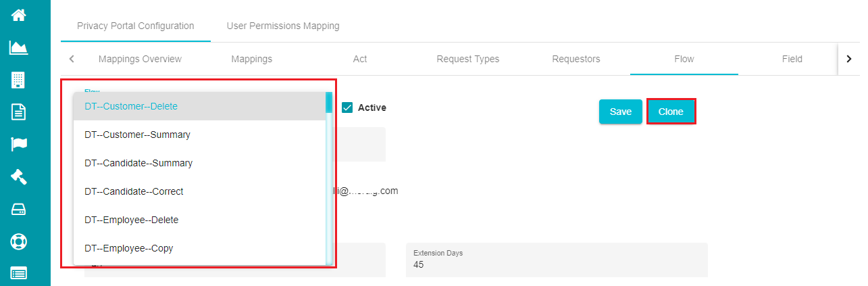Open the home icon in sidebar

[19, 14]
